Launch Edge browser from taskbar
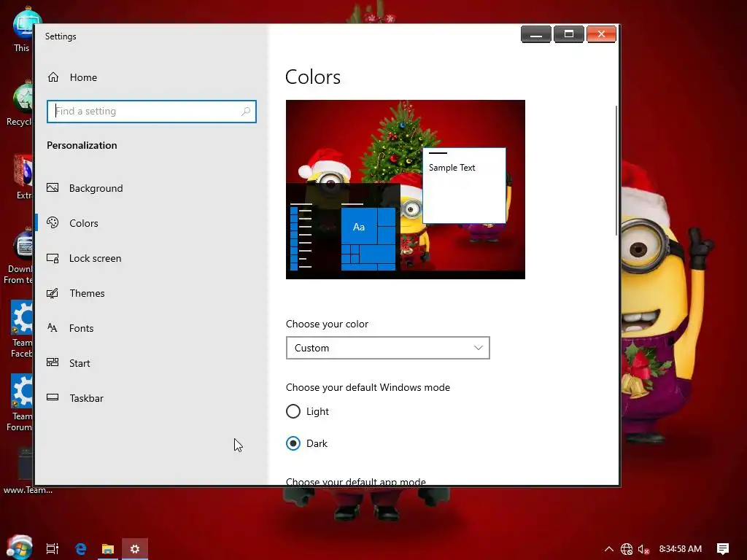 80,548
